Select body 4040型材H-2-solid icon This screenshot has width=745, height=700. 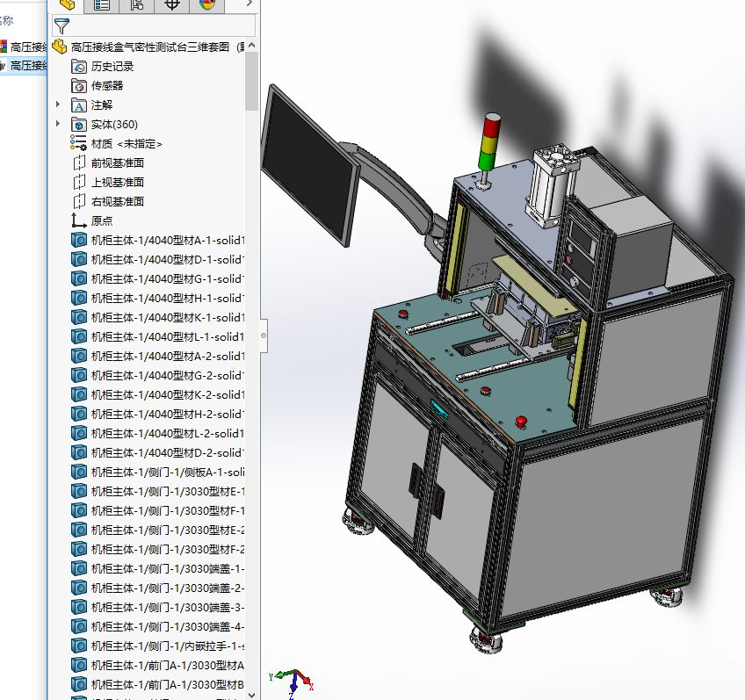click(79, 414)
